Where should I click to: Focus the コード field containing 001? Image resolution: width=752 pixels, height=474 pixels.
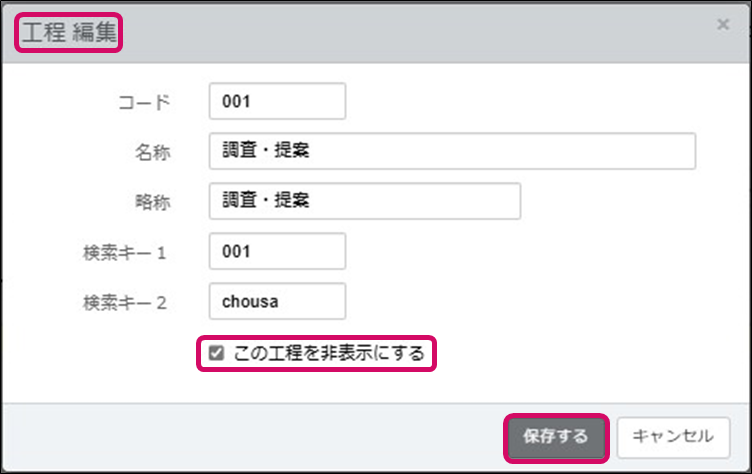click(x=277, y=101)
